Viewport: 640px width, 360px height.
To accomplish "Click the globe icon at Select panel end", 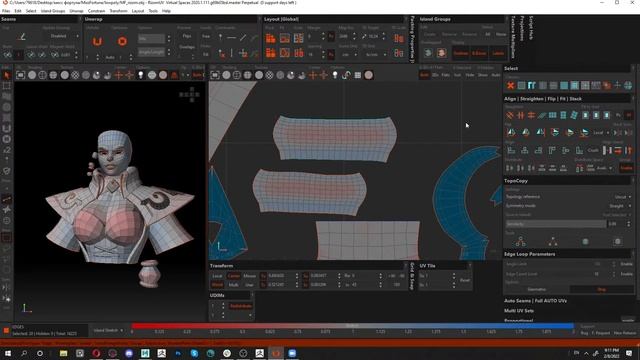I will pyautogui.click(x=628, y=85).
